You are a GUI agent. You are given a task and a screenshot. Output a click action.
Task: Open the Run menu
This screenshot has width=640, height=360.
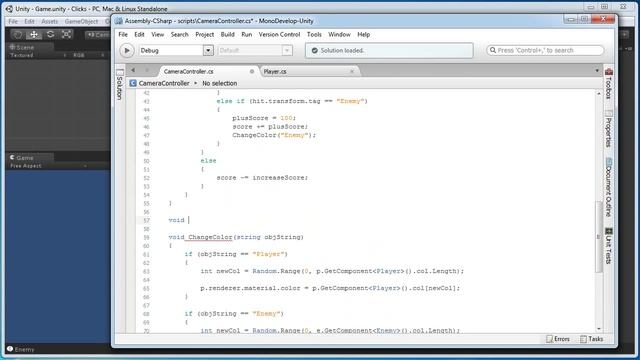tap(247, 34)
